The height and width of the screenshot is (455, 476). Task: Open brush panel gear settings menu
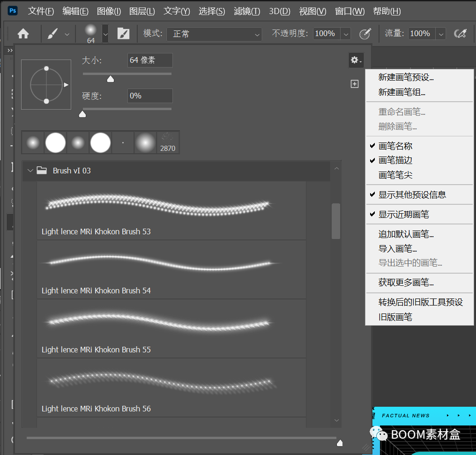coord(356,60)
